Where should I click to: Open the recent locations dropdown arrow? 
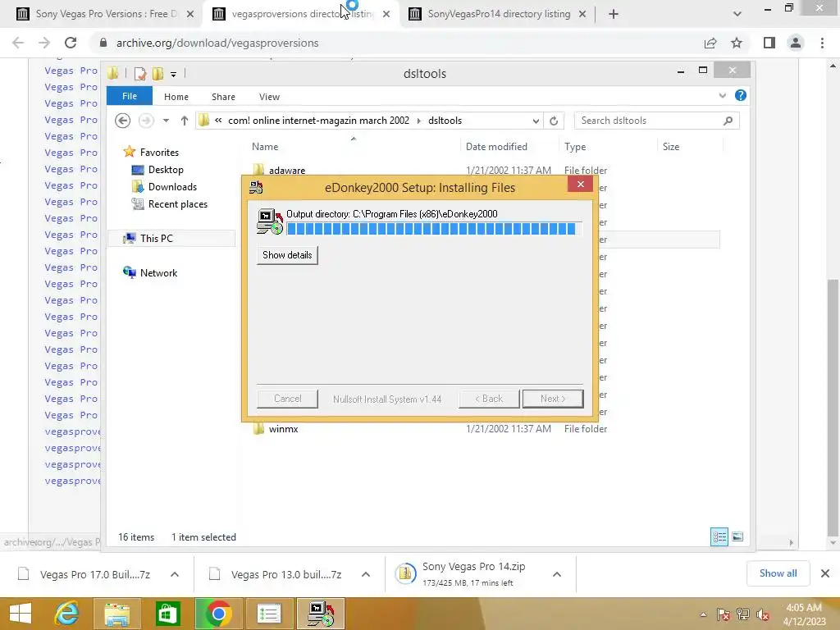(x=166, y=121)
